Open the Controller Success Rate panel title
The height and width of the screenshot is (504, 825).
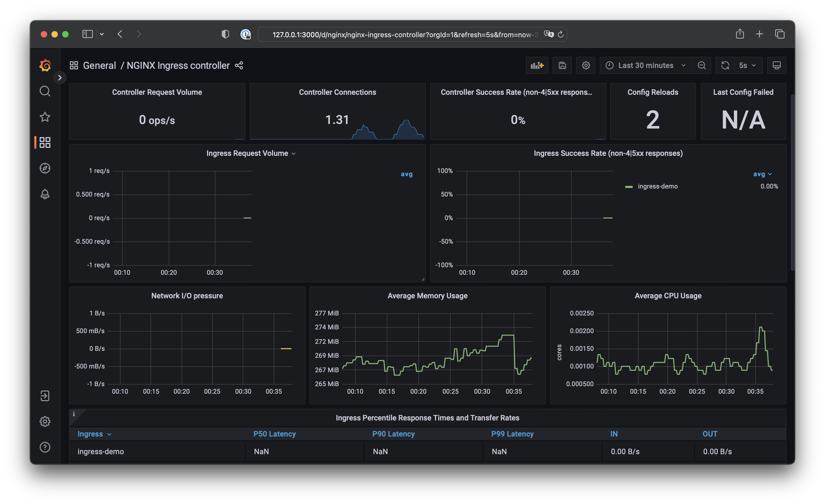tap(517, 92)
